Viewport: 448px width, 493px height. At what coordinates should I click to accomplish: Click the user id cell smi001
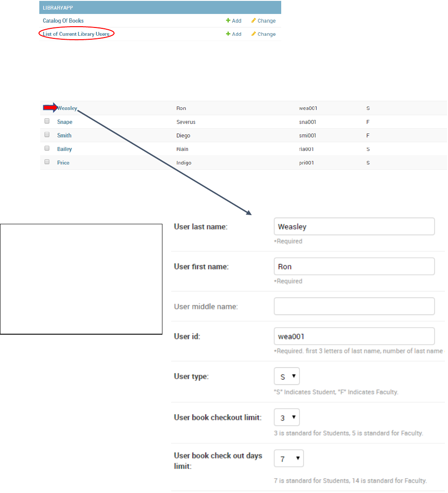point(307,136)
